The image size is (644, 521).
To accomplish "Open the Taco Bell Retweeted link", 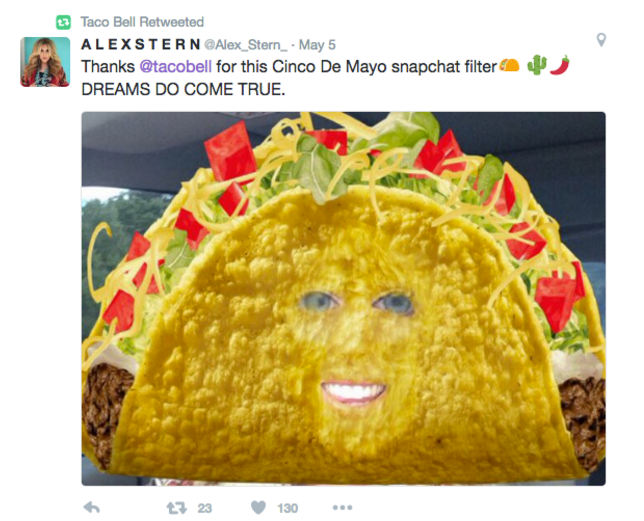I will pyautogui.click(x=142, y=22).
